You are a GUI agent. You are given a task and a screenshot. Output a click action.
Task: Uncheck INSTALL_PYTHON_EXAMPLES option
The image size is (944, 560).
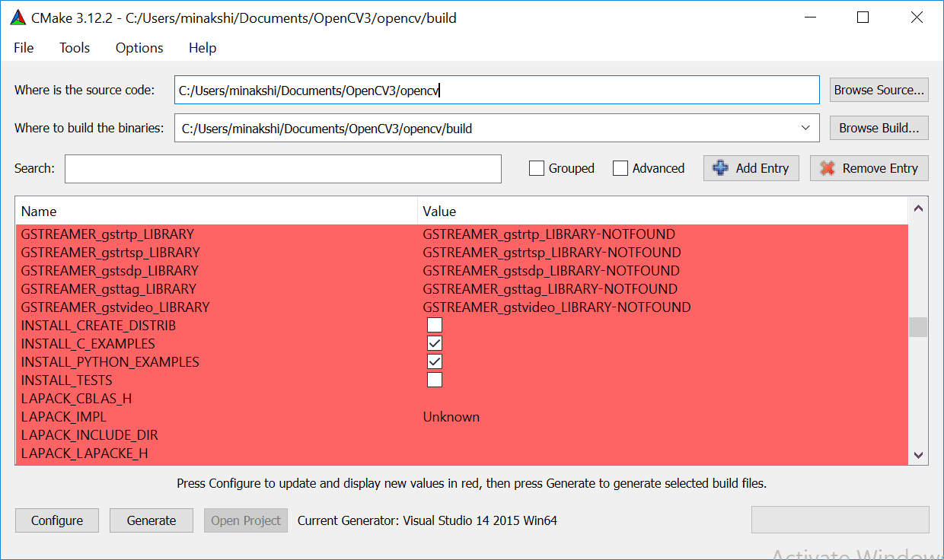point(435,361)
